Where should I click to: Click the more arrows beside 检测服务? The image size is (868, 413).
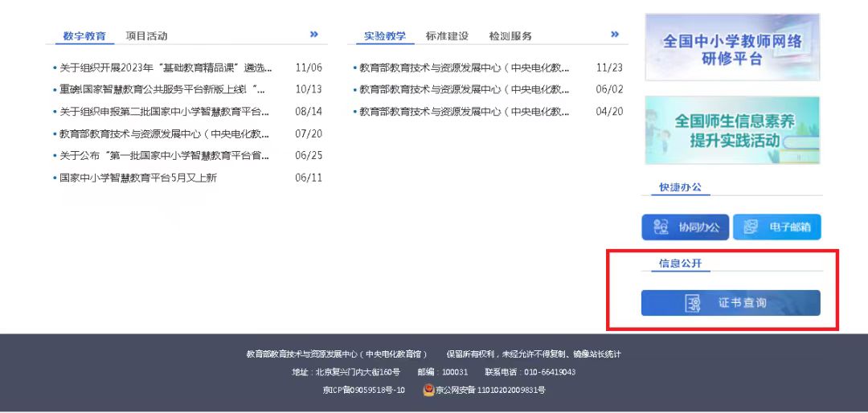[x=615, y=35]
